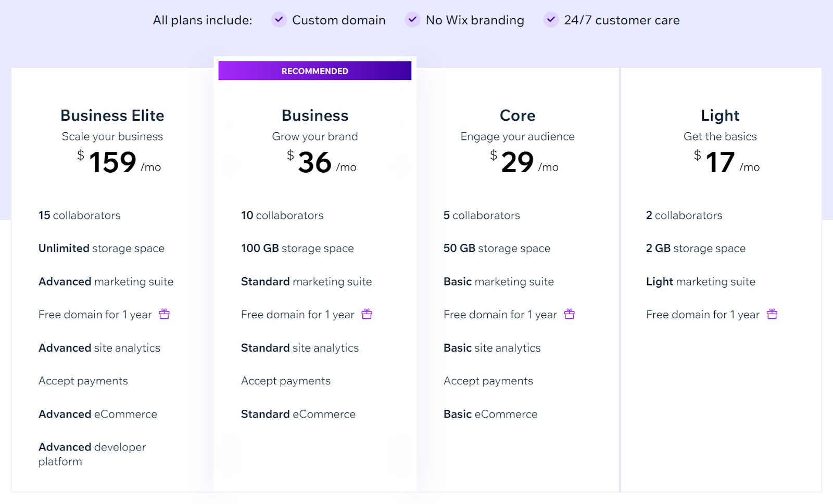Viewport: 833px width, 504px height.
Task: Click the checkmark beside Custom domain
Action: [279, 20]
